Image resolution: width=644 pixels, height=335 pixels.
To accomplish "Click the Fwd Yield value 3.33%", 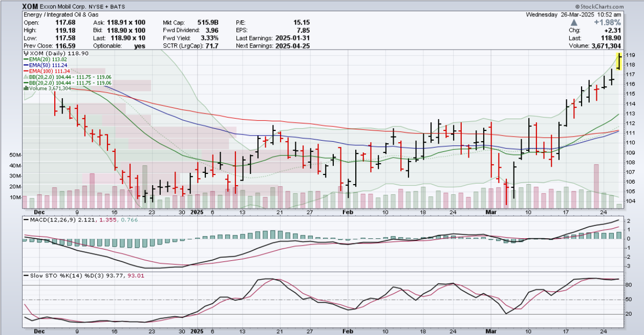I will (210, 38).
